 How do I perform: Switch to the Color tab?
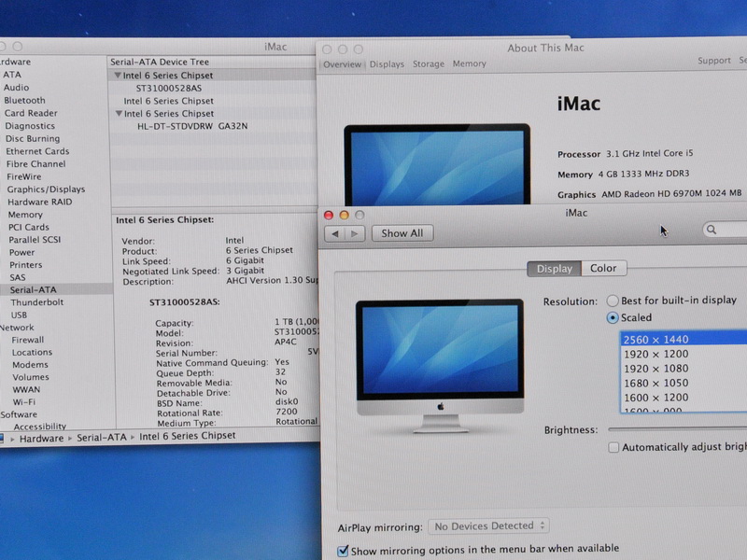pyautogui.click(x=603, y=269)
